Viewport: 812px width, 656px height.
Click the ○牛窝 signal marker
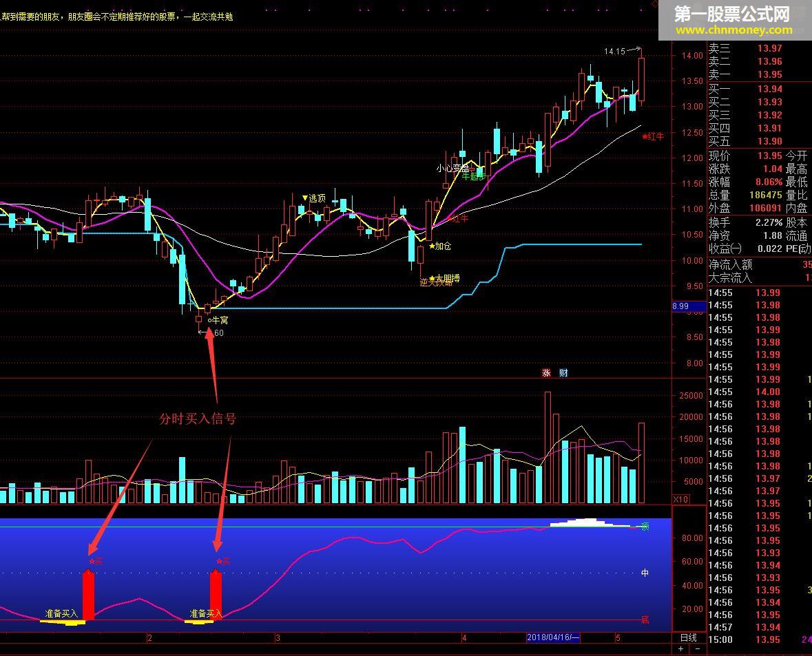[x=218, y=321]
